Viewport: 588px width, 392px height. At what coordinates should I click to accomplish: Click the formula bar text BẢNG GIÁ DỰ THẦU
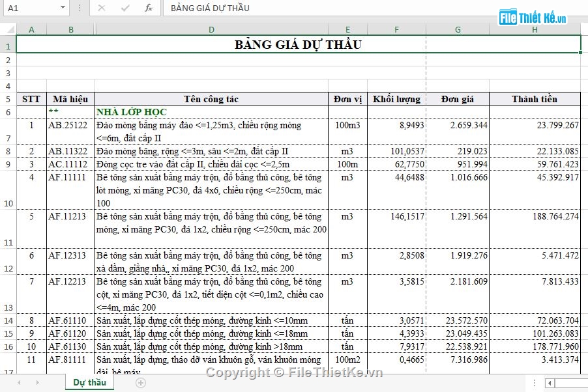point(210,8)
